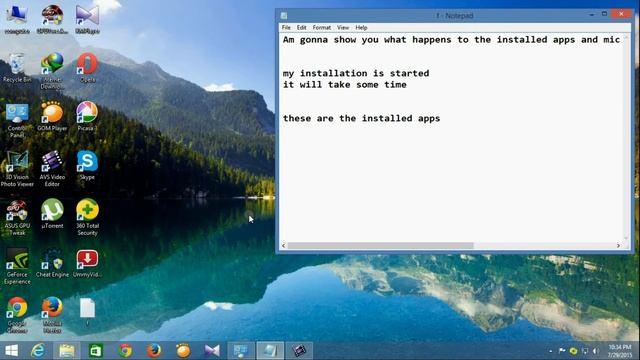Open GOM Player from the taskbar

pos(183,351)
